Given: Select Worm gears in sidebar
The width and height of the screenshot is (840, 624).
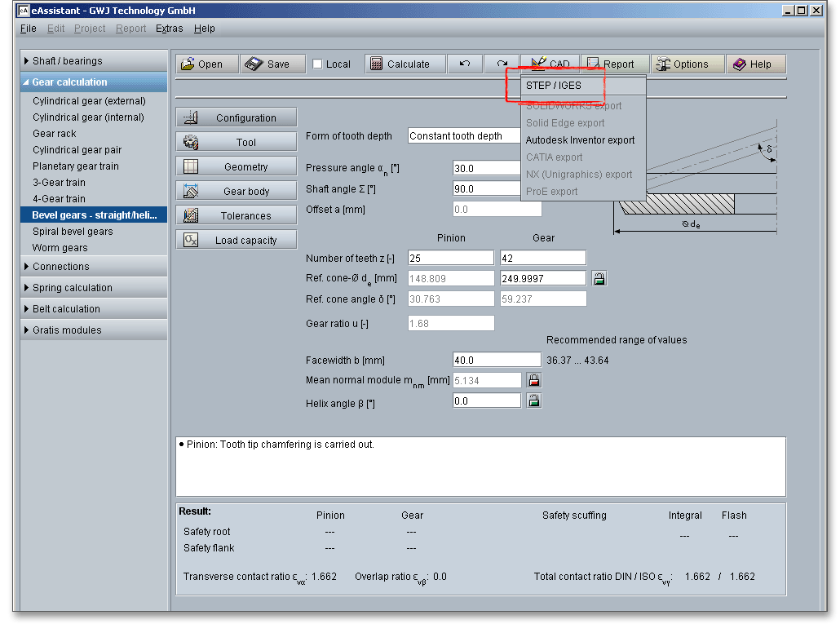Looking at the screenshot, I should click(x=60, y=248).
